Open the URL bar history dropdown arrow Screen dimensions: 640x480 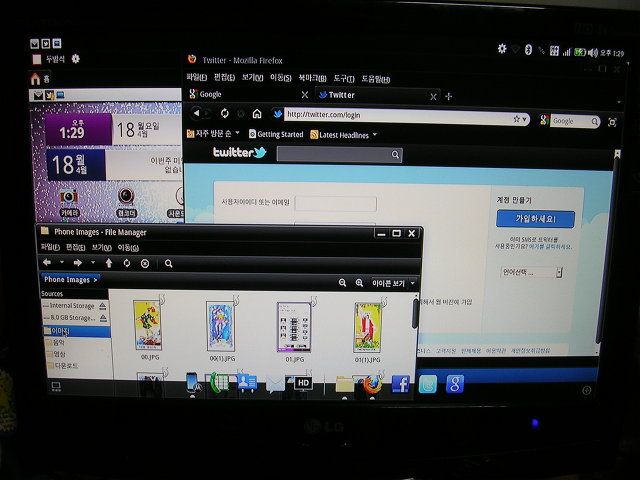pos(524,119)
